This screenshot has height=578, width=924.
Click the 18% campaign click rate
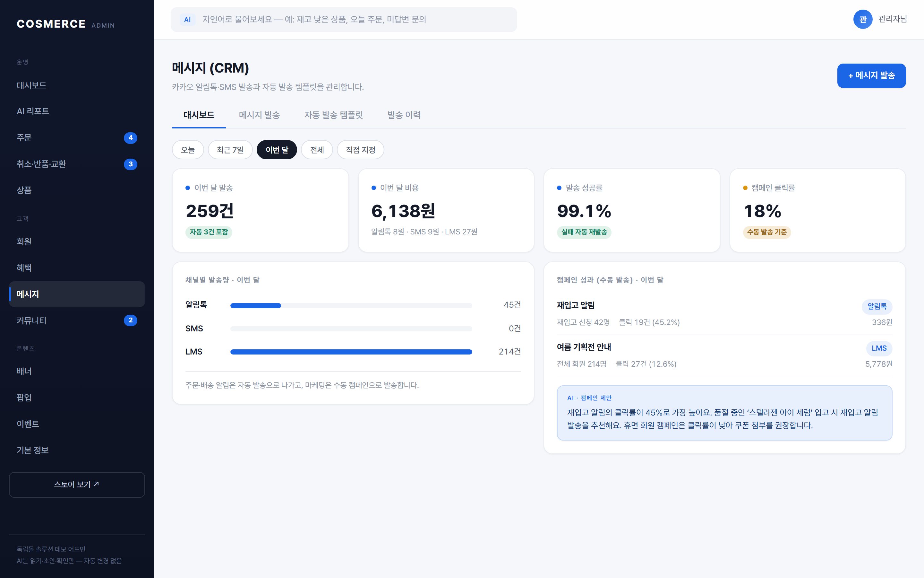pos(763,211)
